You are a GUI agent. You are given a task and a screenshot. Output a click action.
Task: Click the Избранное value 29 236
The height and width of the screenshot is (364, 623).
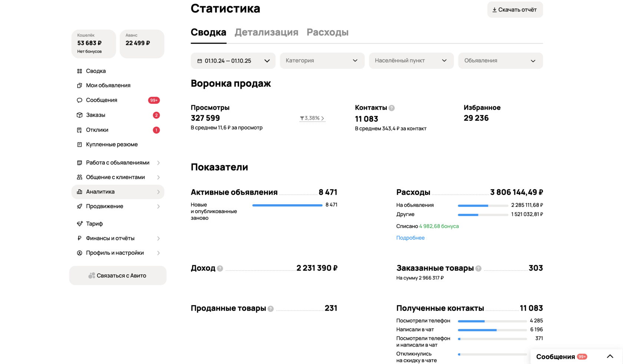(x=476, y=118)
